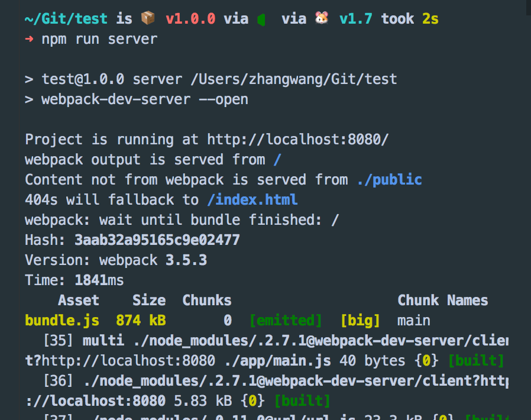The width and height of the screenshot is (531, 420).
Task: Click the ./app/main.js path
Action: (x=277, y=361)
